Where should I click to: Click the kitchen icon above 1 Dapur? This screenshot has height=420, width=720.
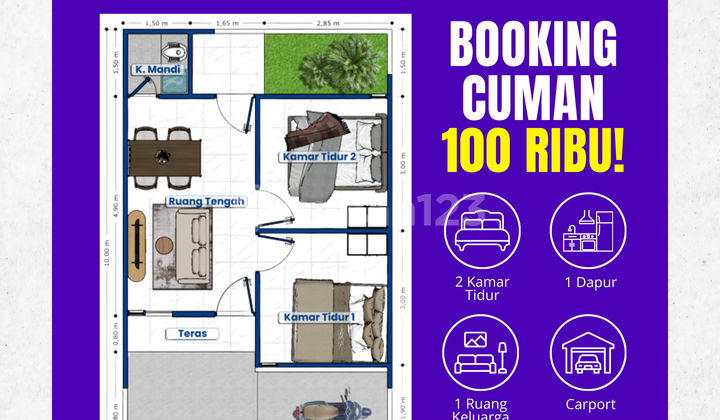(x=588, y=230)
